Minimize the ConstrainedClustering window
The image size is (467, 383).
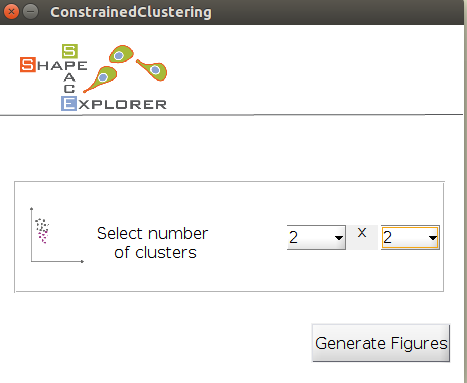[31, 12]
